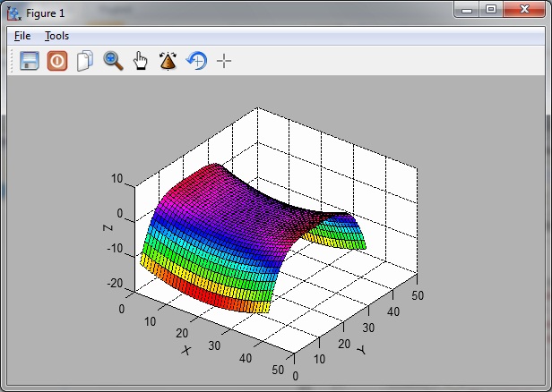This screenshot has width=552, height=392.
Task: Enable the 3D rotate cone tool
Action: click(168, 61)
